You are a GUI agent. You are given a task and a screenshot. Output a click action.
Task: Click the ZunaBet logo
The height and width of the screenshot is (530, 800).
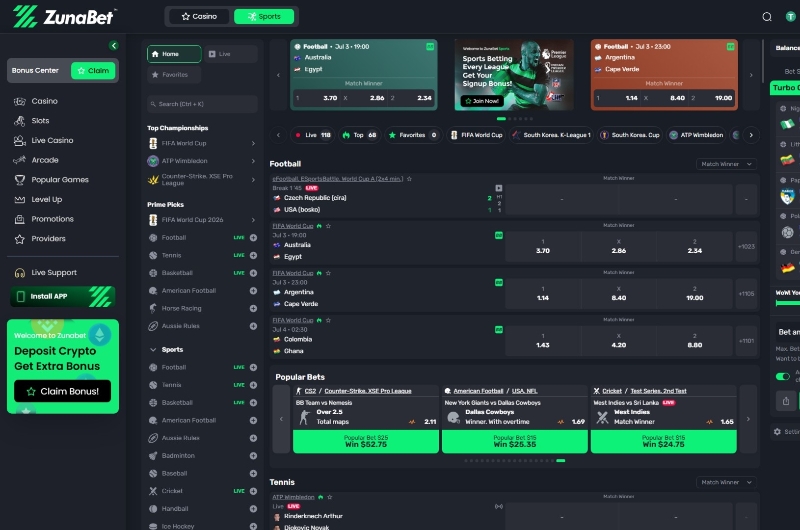[x=64, y=17]
